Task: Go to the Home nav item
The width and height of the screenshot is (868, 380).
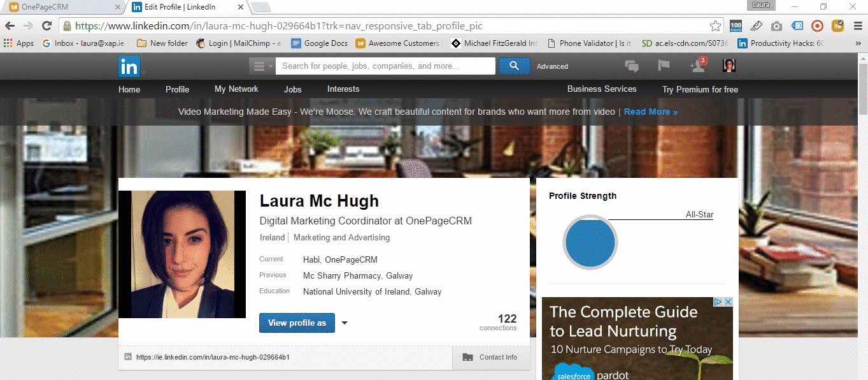Action: (129, 89)
